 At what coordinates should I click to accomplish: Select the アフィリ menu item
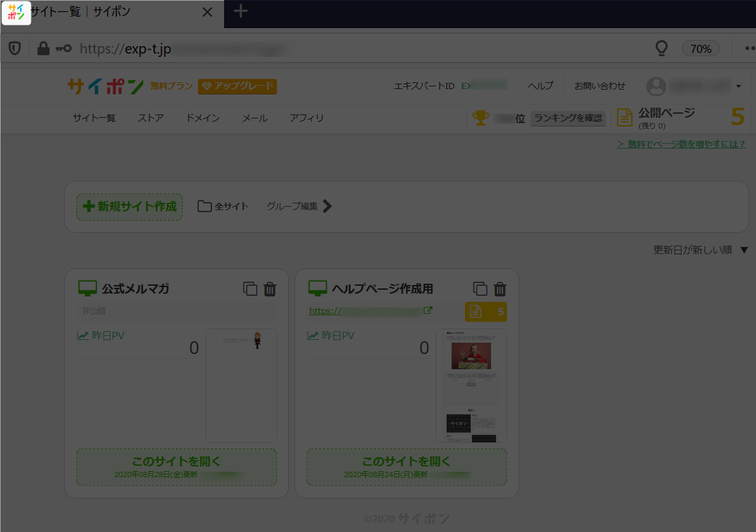[x=306, y=118]
